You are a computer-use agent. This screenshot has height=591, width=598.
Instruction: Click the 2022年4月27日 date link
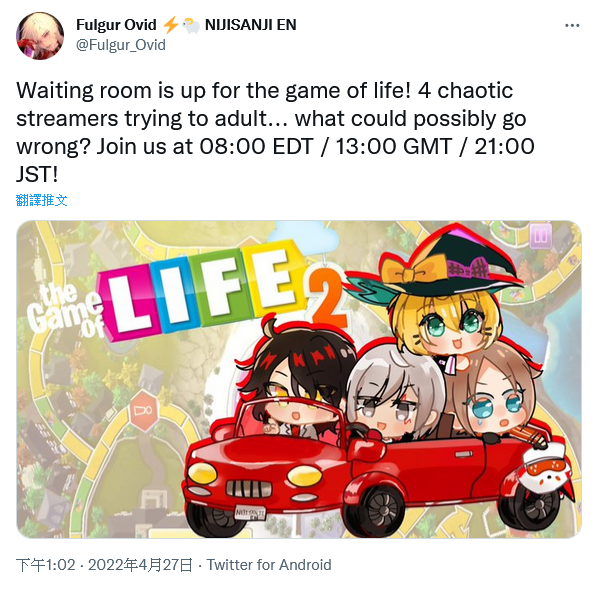pyautogui.click(x=140, y=565)
